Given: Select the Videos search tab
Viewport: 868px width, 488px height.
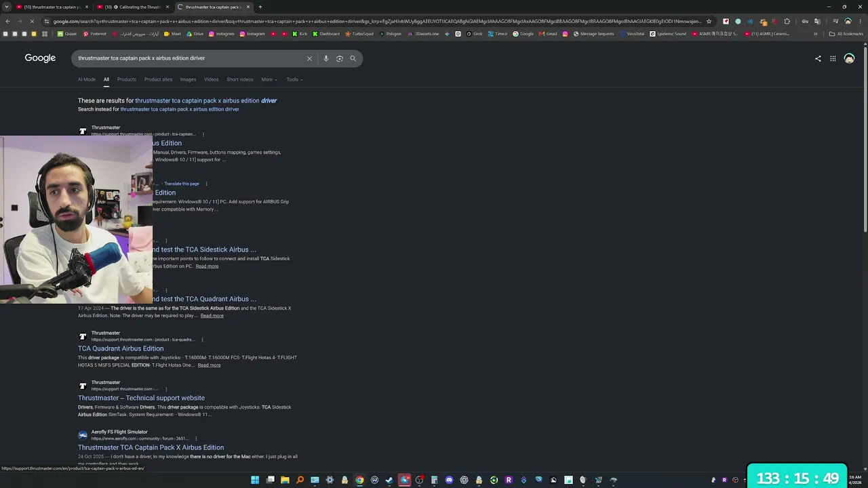Looking at the screenshot, I should pyautogui.click(x=212, y=79).
